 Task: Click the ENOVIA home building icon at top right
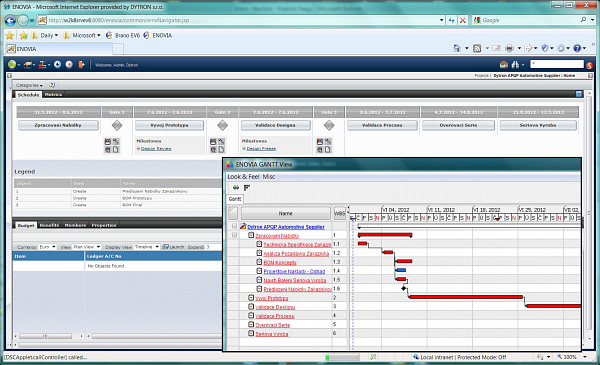click(504, 65)
